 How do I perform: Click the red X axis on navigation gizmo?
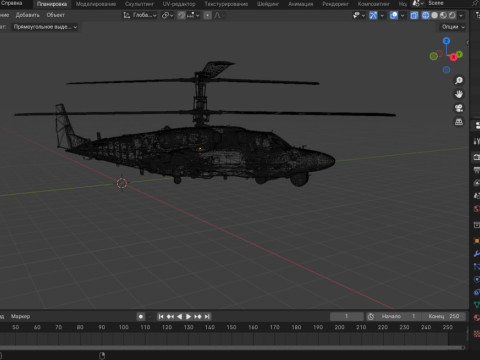[453, 57]
